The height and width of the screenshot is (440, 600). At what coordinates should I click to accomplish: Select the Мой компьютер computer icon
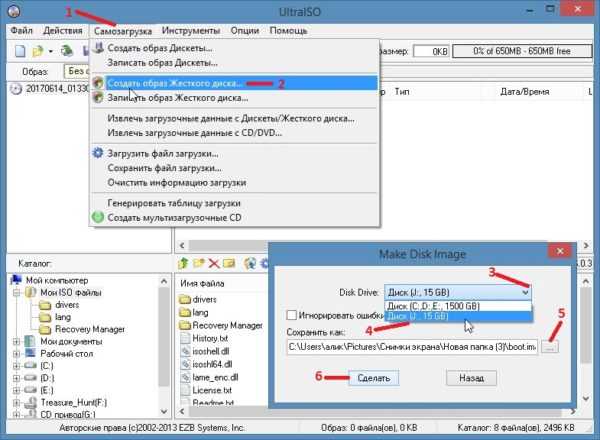coord(16,280)
